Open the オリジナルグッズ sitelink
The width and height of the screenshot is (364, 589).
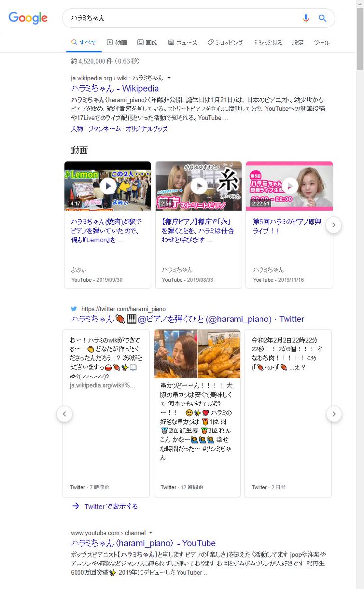(147, 129)
